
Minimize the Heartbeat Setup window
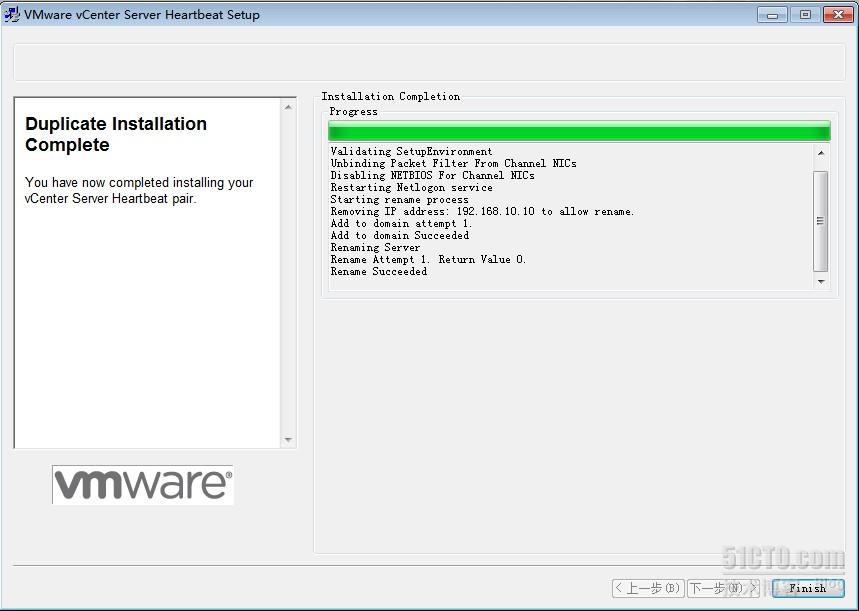point(772,15)
